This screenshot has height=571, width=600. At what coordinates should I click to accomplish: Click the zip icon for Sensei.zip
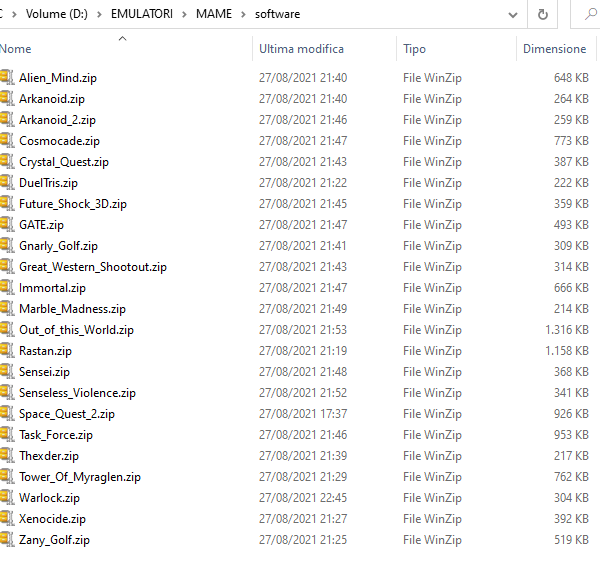[7, 371]
